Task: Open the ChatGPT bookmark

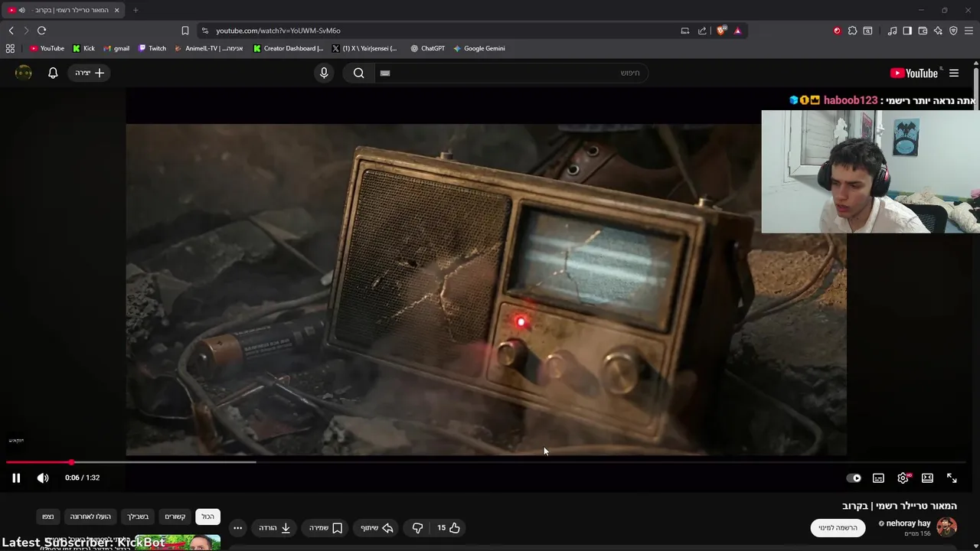Action: 427,48
